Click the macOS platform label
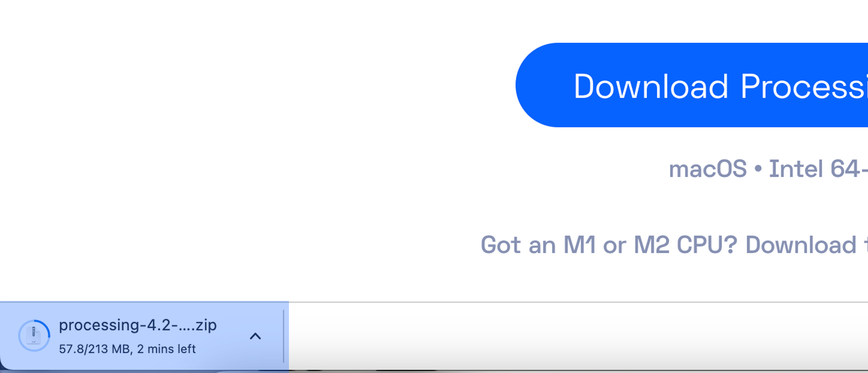Screen dimensions: 868x373 click(708, 169)
